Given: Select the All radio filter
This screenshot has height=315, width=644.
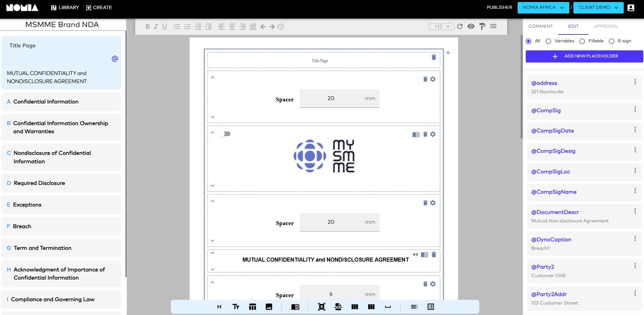Looking at the screenshot, I should (528, 41).
